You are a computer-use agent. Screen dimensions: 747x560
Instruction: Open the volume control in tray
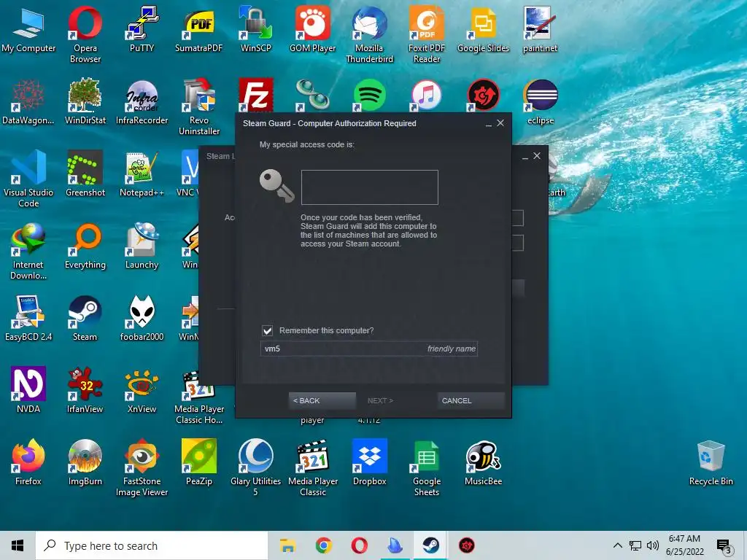tap(653, 545)
